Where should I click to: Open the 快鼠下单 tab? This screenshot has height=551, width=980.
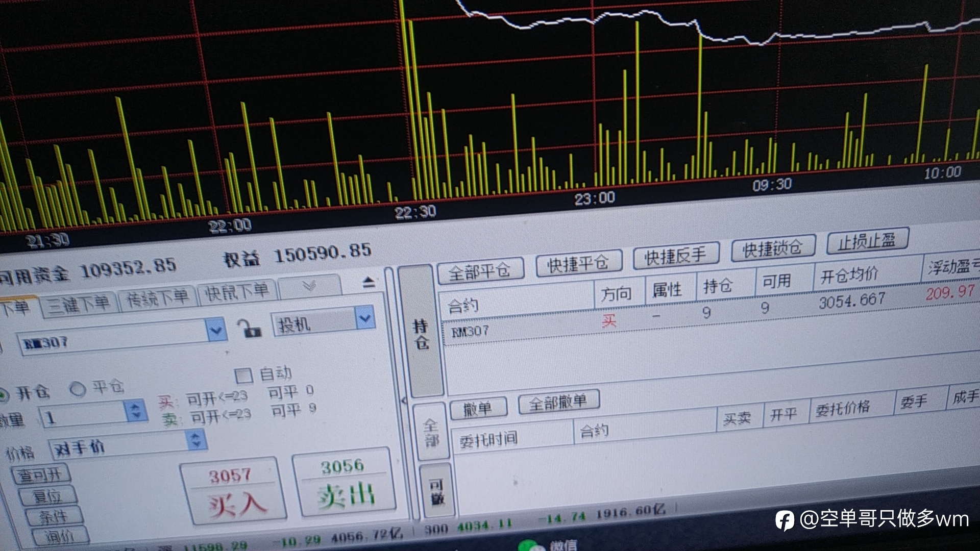[x=237, y=291]
